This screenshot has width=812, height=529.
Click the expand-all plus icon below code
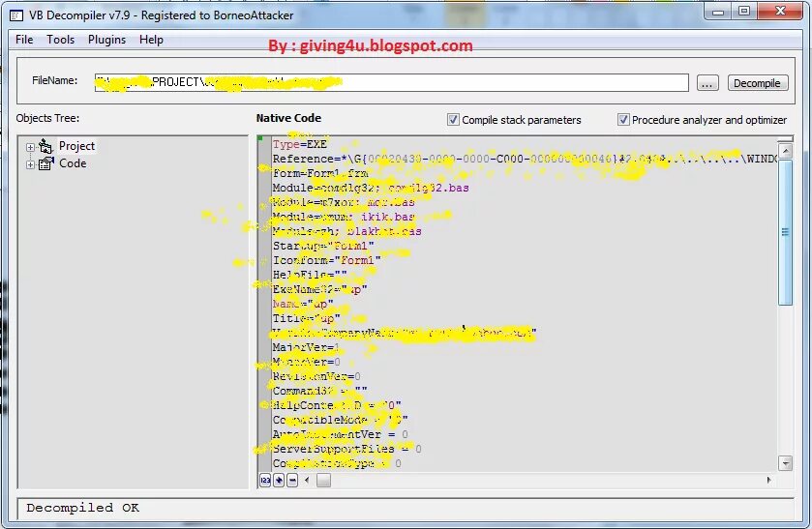(279, 481)
